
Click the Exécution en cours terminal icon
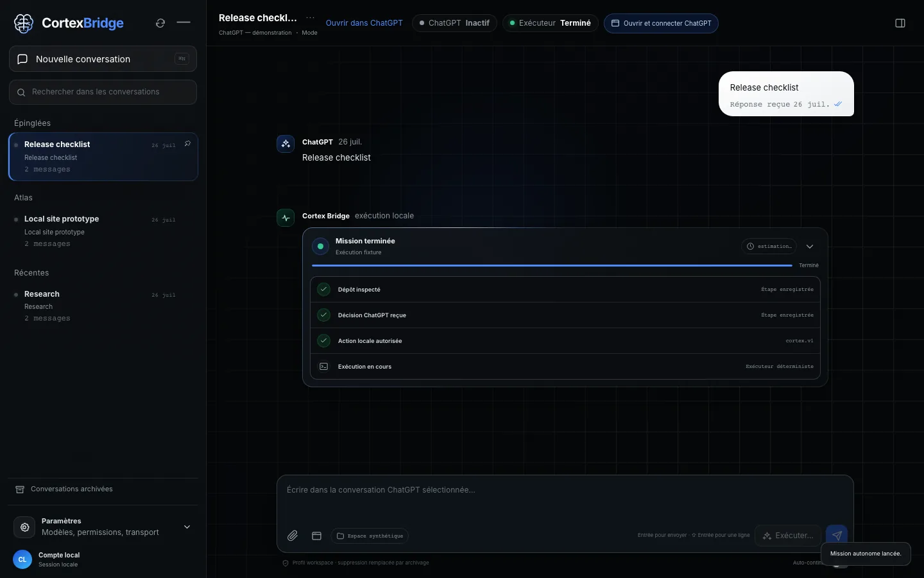(x=324, y=367)
